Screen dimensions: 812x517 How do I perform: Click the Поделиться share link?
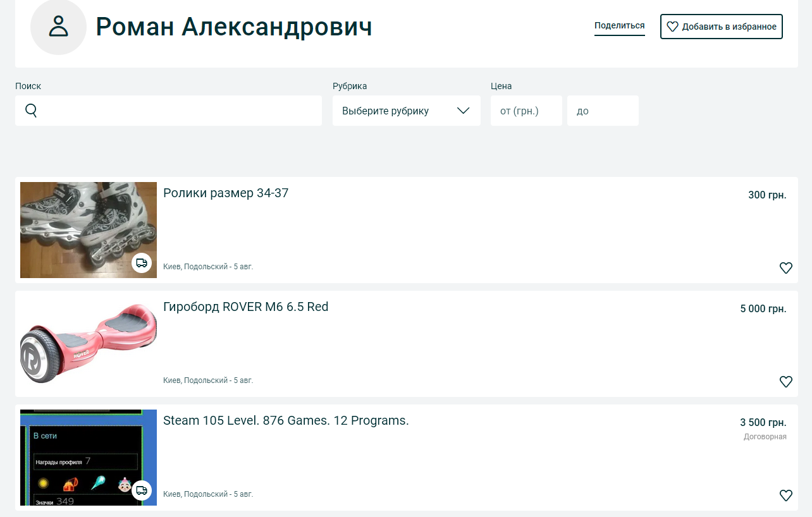pos(619,26)
